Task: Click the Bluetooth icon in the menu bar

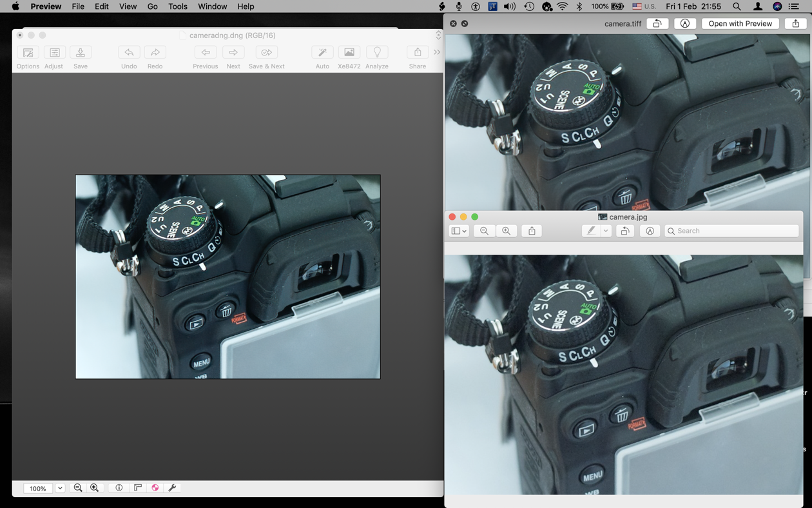Action: tap(579, 6)
